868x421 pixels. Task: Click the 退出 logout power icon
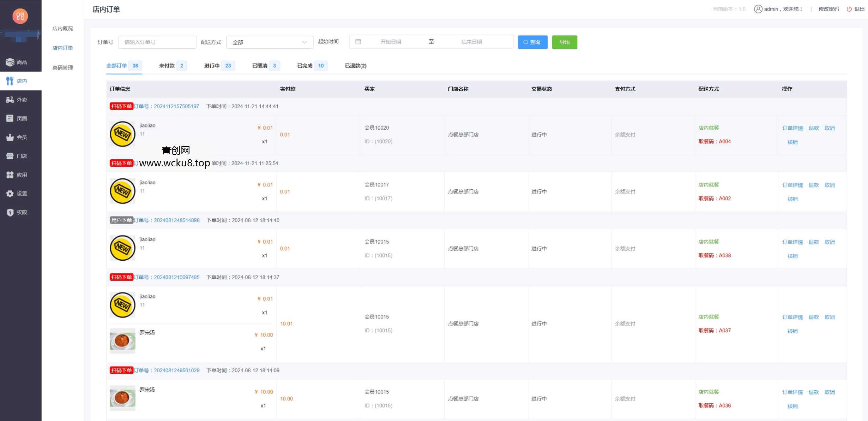click(x=849, y=9)
